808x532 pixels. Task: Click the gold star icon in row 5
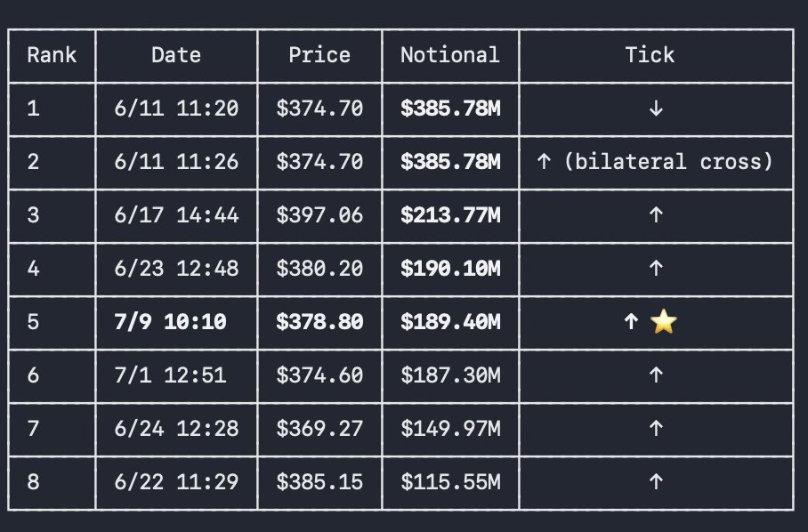point(663,321)
